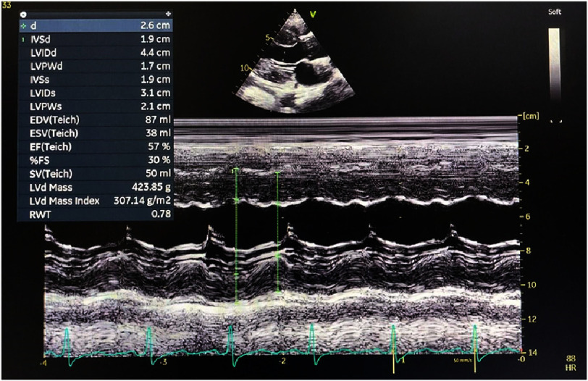
Task: Click the depth scale tick labeled 8
Action: click(x=528, y=251)
